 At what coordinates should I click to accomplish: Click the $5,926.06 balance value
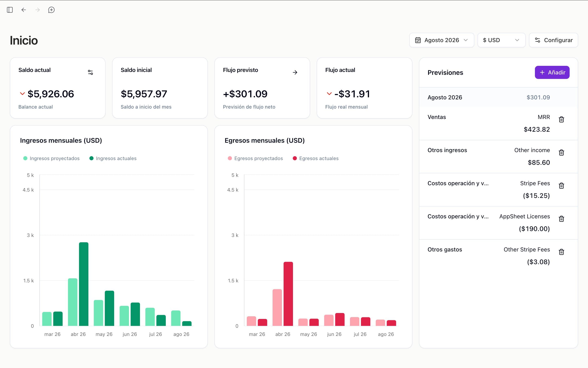51,94
